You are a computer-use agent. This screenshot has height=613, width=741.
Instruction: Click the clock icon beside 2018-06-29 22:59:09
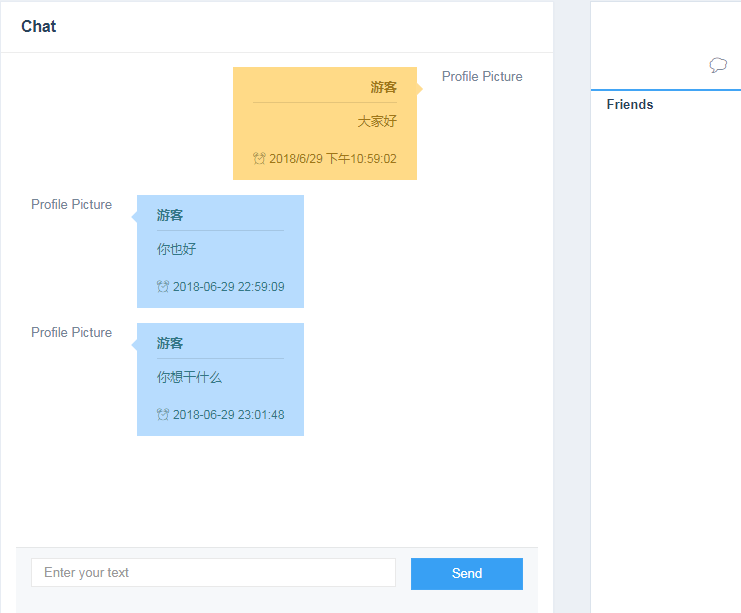[163, 286]
